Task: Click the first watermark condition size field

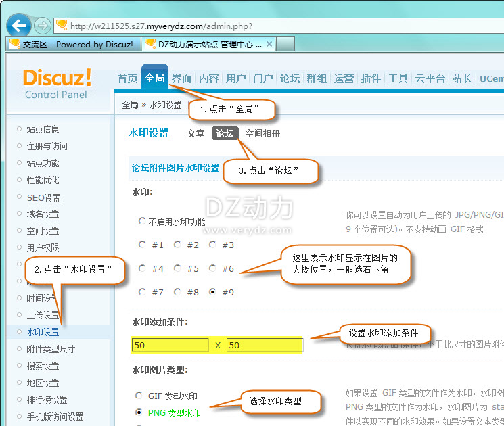Action: click(170, 345)
